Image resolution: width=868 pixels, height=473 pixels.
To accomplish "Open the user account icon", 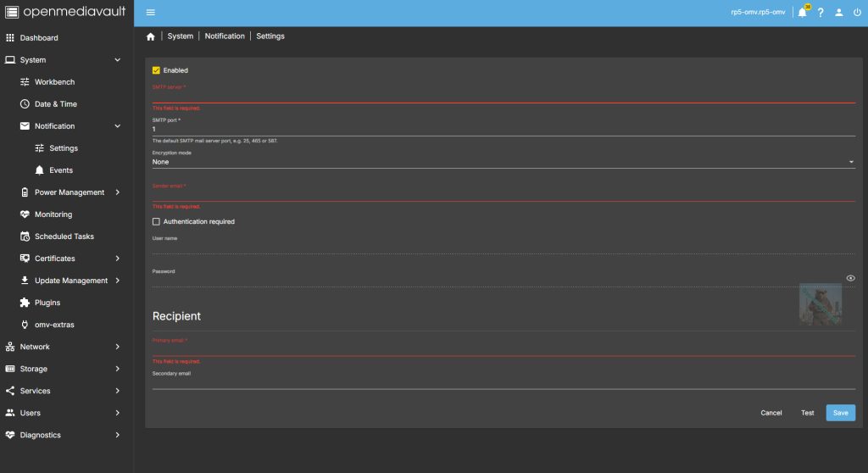I will [x=838, y=13].
